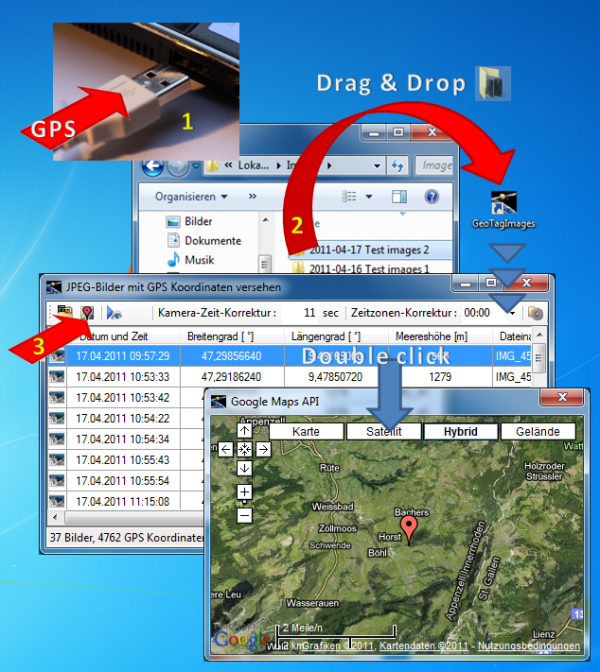Click the open images folder toolbar icon
The width and height of the screenshot is (600, 672).
(x=65, y=312)
